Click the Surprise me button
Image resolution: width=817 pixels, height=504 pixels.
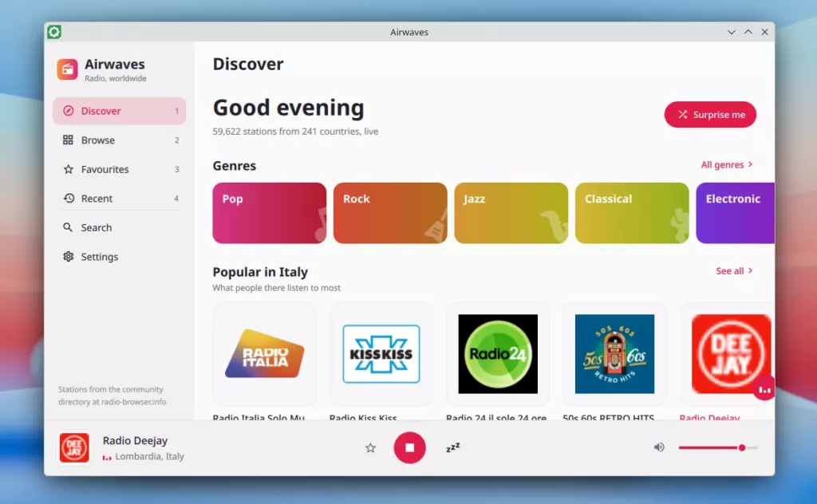(x=709, y=115)
